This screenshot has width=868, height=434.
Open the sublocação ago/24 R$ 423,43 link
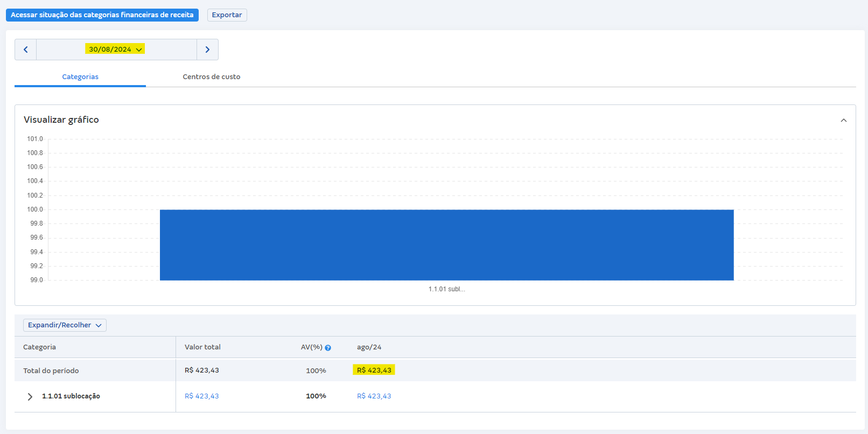pos(374,396)
